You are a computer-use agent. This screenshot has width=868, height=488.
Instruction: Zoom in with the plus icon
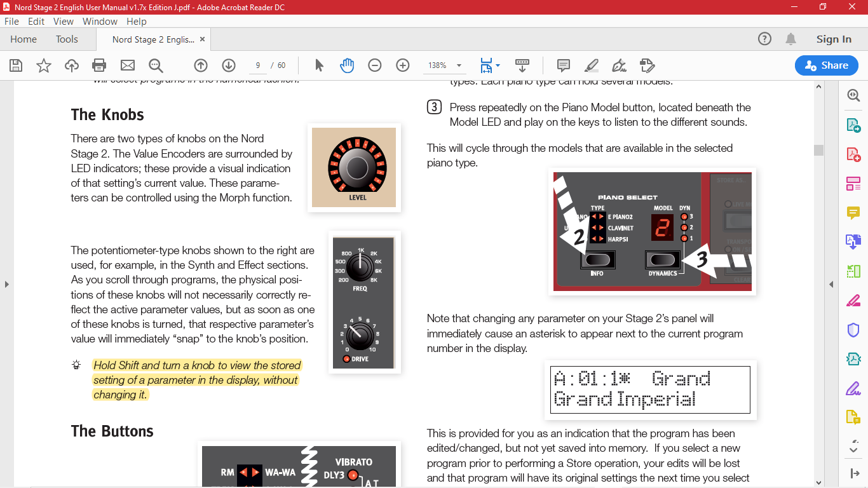403,65
